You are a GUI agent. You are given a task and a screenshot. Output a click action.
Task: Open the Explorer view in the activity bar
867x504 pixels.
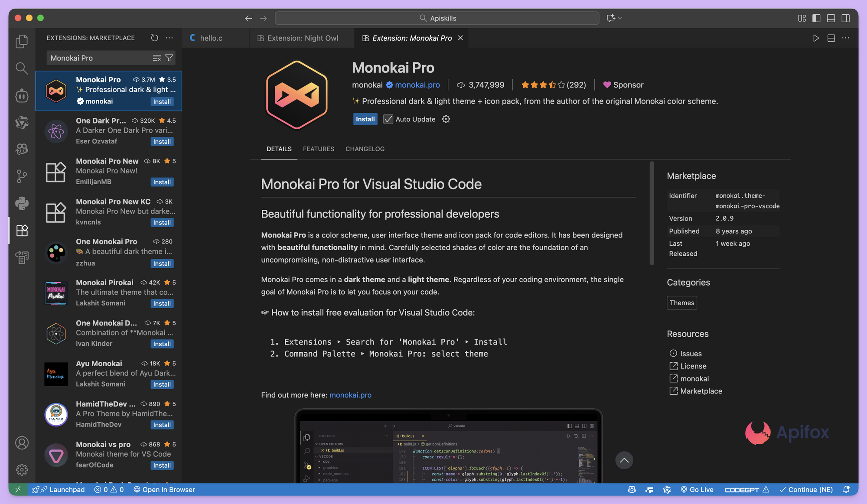pyautogui.click(x=22, y=41)
